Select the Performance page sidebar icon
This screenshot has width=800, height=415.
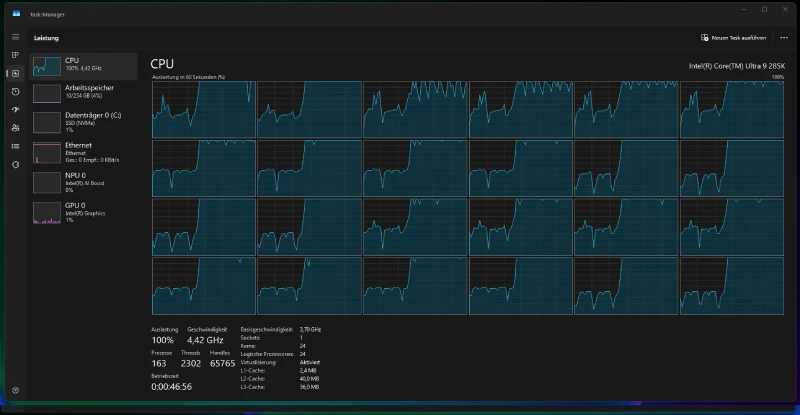pyautogui.click(x=16, y=74)
